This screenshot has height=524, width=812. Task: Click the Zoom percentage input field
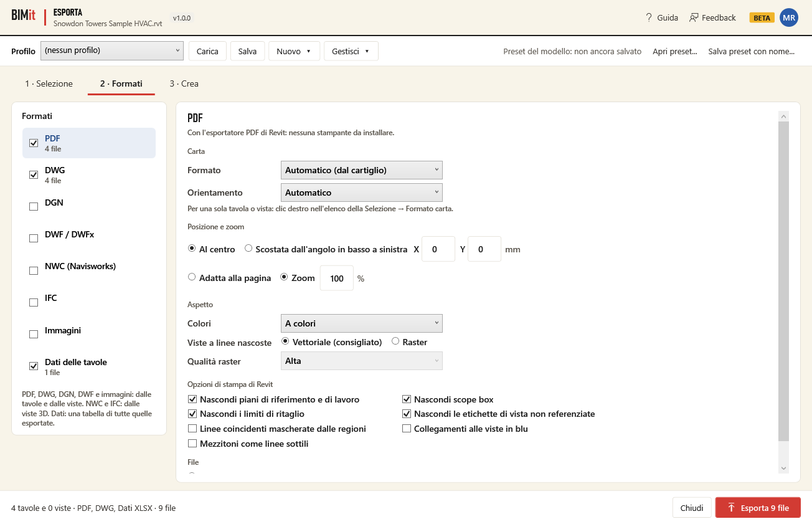tap(337, 278)
